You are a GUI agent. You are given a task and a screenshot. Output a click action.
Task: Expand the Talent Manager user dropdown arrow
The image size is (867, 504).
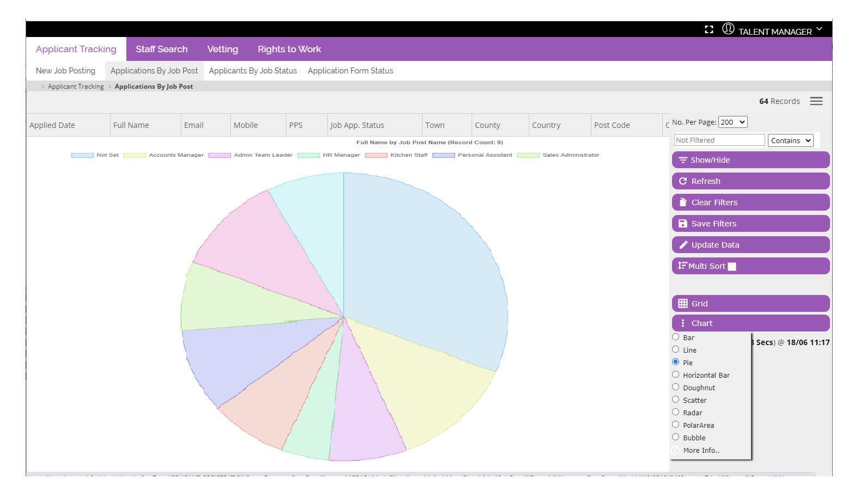click(x=819, y=29)
